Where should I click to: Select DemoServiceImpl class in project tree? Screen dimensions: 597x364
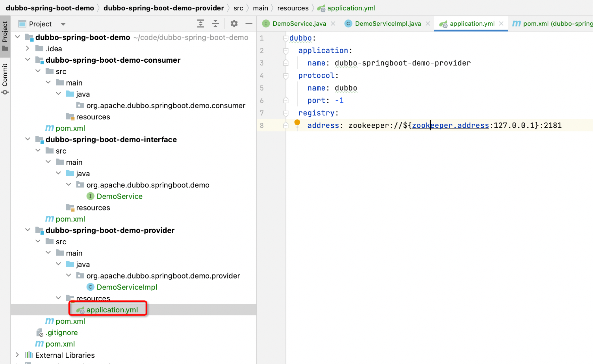coord(126,287)
